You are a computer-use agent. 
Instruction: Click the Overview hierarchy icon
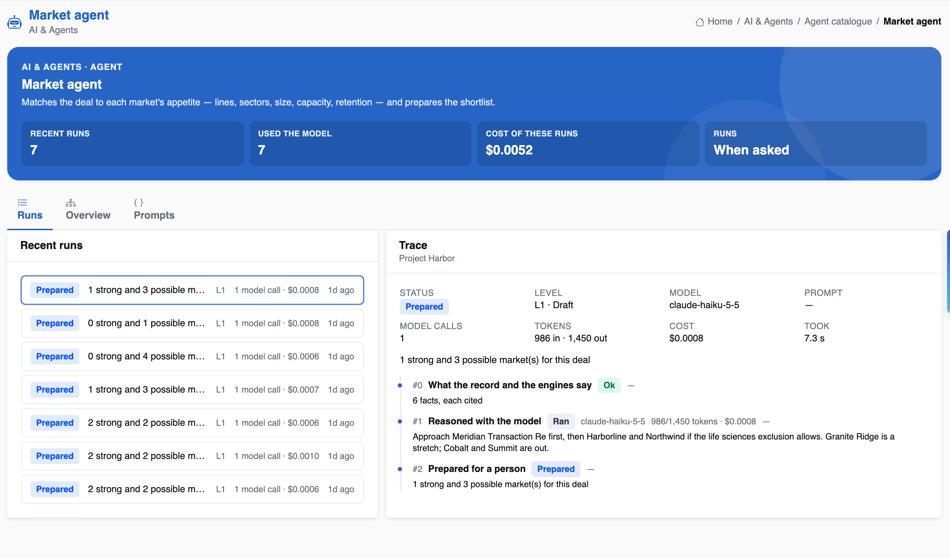click(71, 203)
